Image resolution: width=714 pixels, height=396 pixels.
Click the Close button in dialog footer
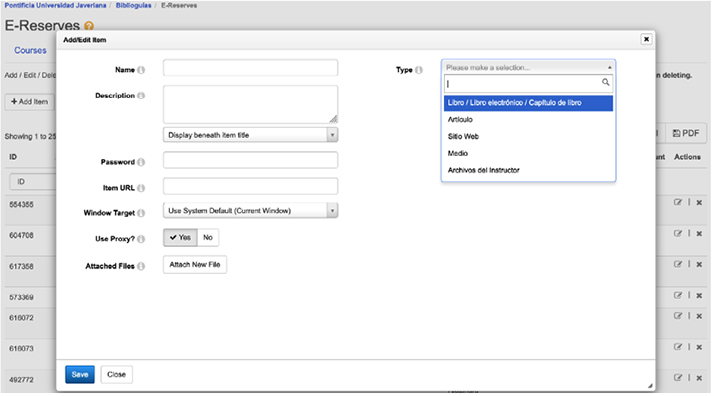(117, 374)
